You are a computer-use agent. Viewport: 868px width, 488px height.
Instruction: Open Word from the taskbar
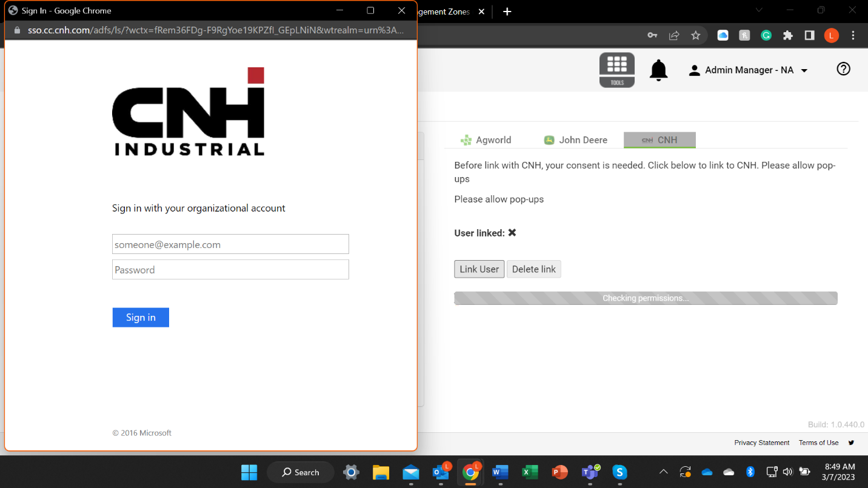pyautogui.click(x=500, y=472)
